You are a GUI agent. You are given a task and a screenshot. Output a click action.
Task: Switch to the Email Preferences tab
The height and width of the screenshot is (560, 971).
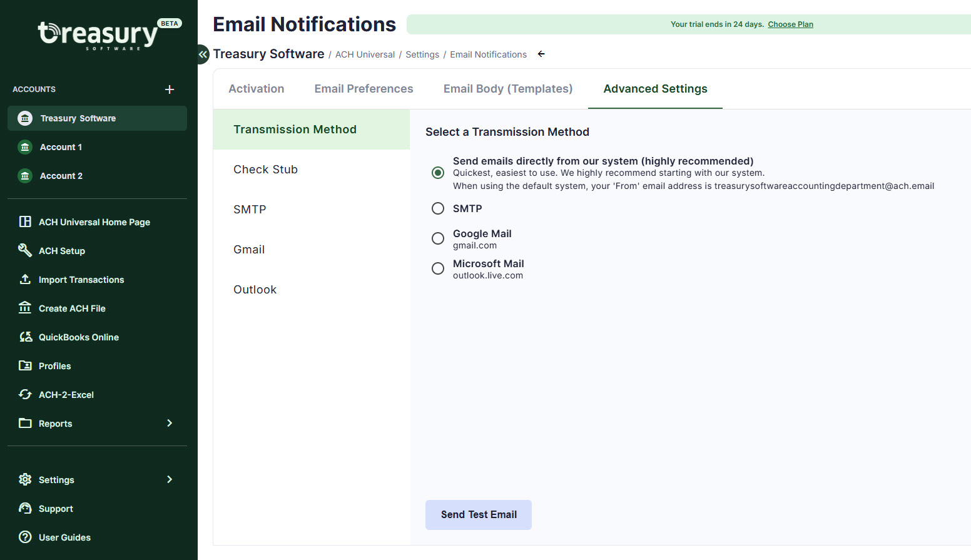363,89
